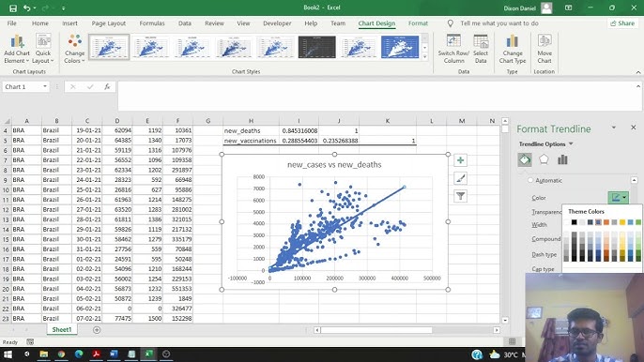This screenshot has height=362, width=644.
Task: Pick black theme color swatch
Action: point(575,222)
